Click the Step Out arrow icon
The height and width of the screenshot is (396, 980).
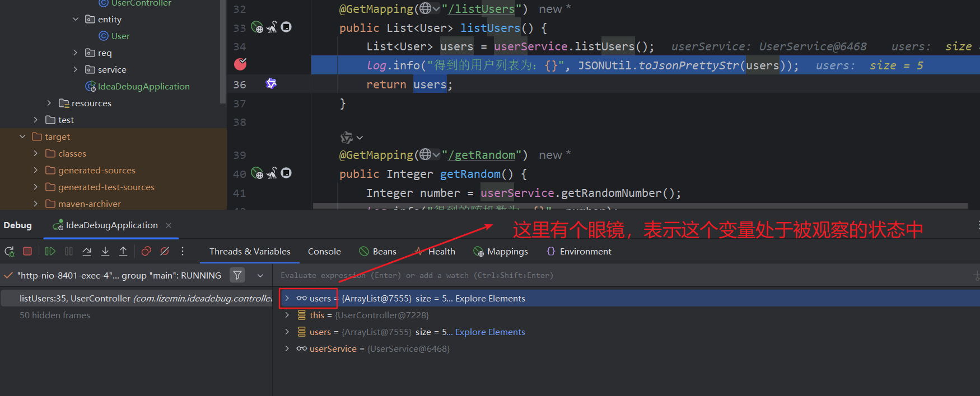click(123, 252)
